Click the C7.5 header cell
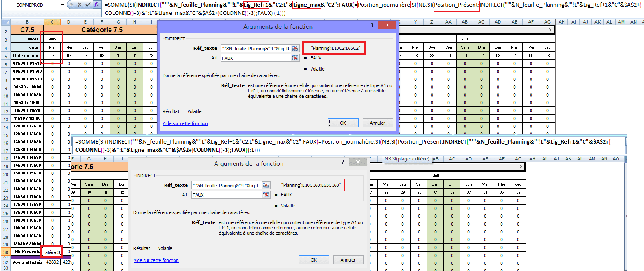Screen dimensions: 644x271 tap(27, 30)
